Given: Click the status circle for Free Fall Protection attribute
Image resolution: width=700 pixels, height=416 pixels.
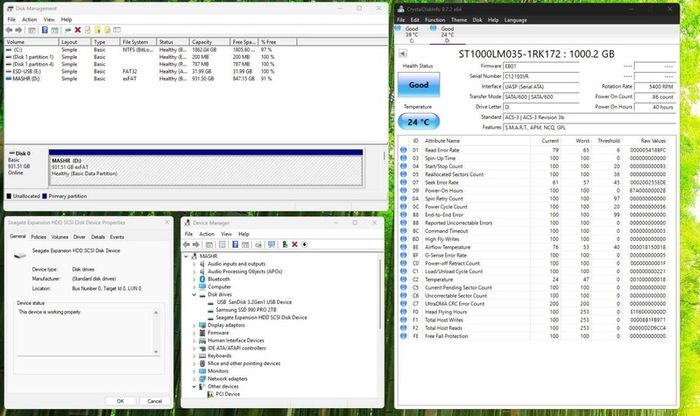Looking at the screenshot, I should tap(404, 336).
